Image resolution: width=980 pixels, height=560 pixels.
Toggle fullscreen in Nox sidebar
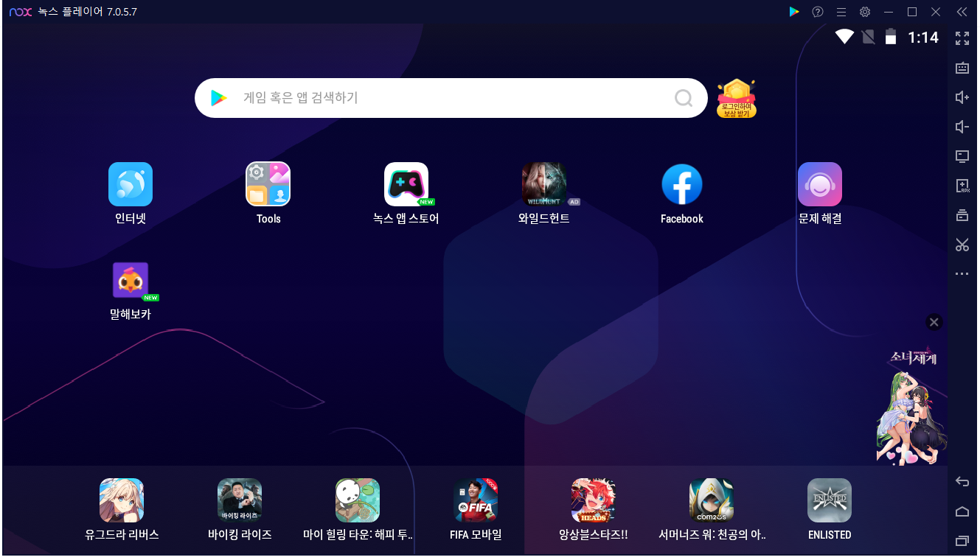pyautogui.click(x=962, y=38)
